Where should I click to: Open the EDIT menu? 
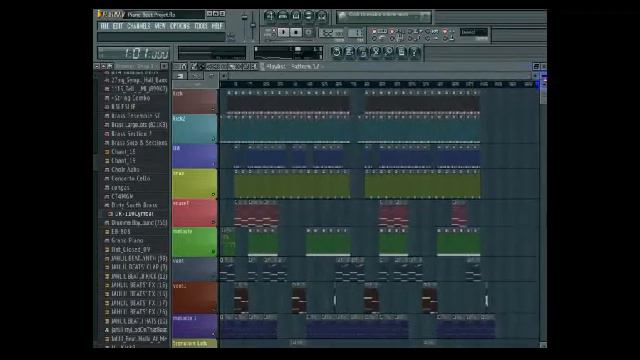click(118, 26)
